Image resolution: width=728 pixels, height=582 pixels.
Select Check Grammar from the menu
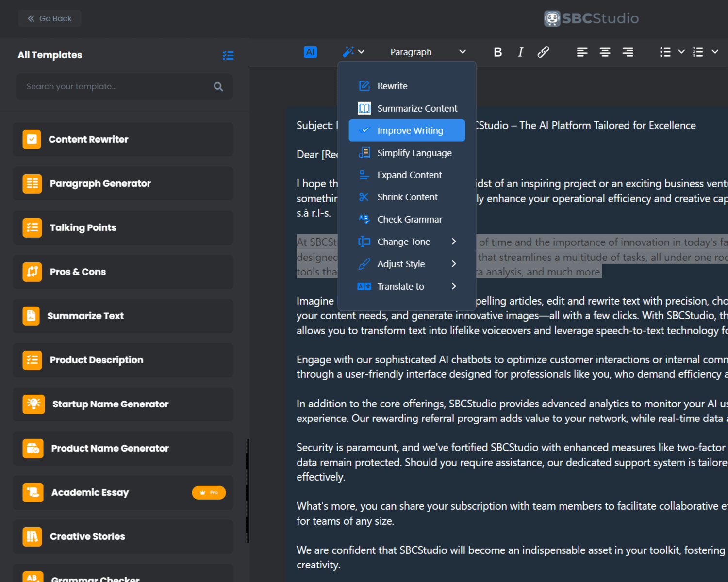[407, 219]
